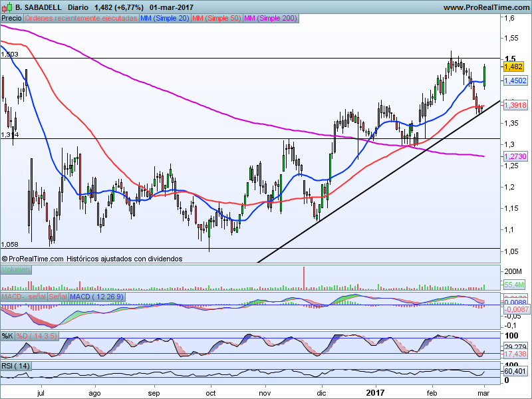Screen dimensions: 532x399
Task: Click the black ascending trendline
Action: coord(378,182)
